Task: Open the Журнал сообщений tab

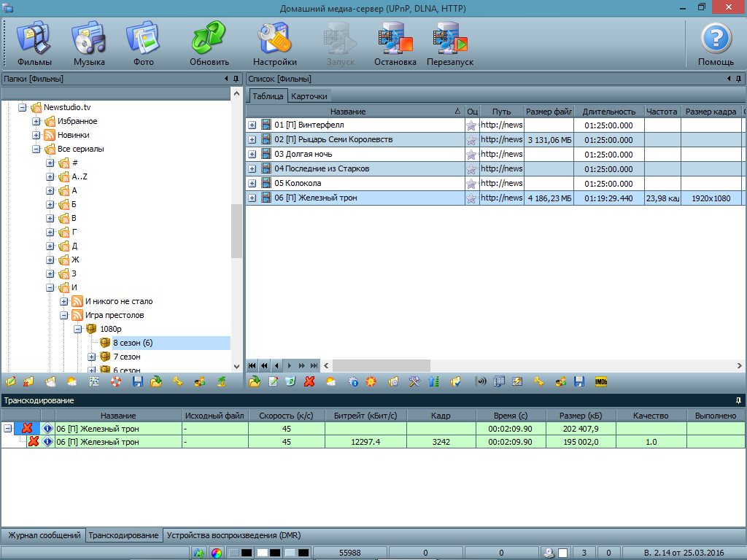Action: point(44,535)
